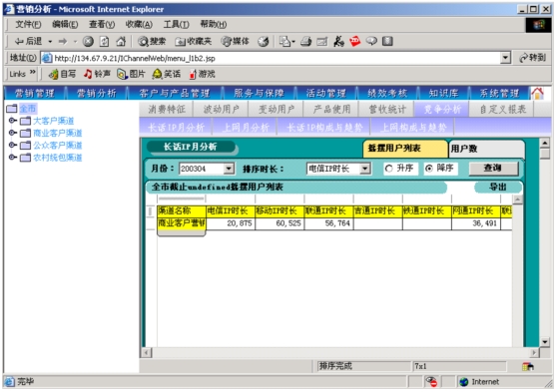Click the 导出 export button
The width and height of the screenshot is (557, 392).
click(498, 188)
